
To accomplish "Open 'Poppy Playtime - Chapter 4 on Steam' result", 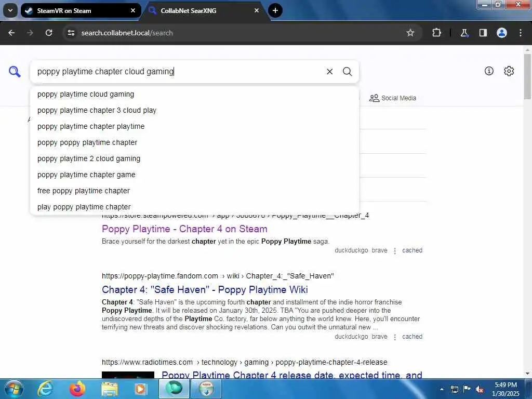I will point(184,229).
